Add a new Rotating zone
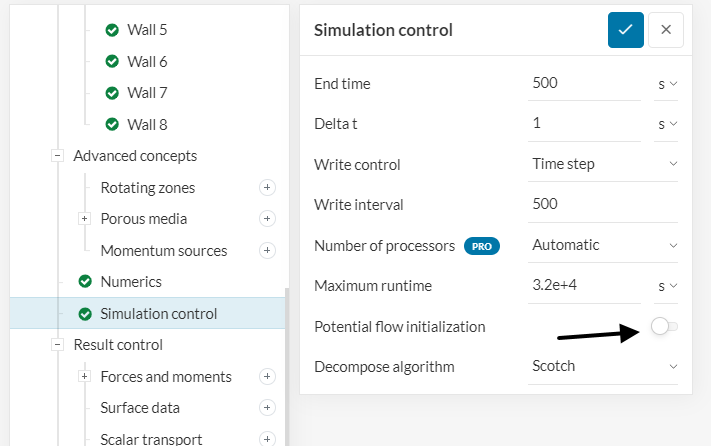Viewport: 711px width, 446px height. [x=267, y=188]
